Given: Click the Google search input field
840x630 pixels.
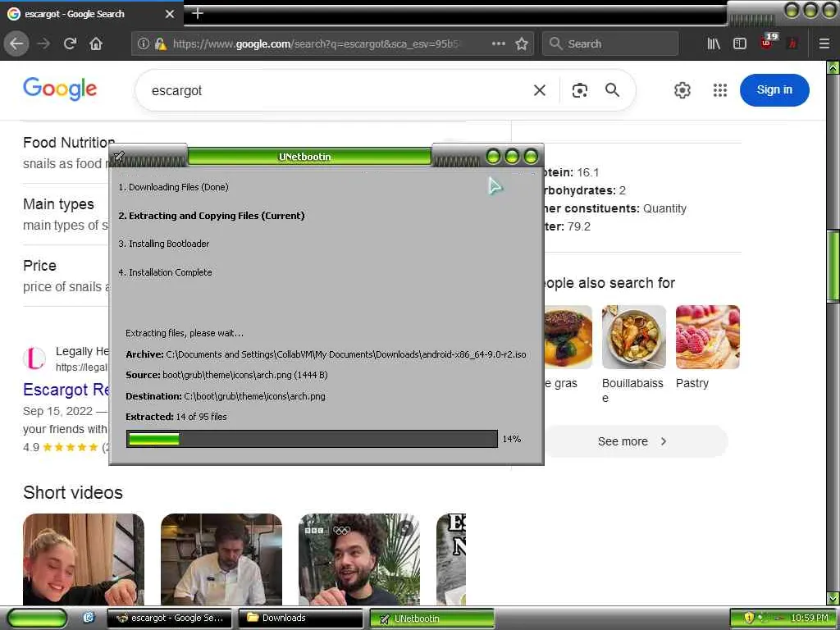Looking at the screenshot, I should click(337, 90).
